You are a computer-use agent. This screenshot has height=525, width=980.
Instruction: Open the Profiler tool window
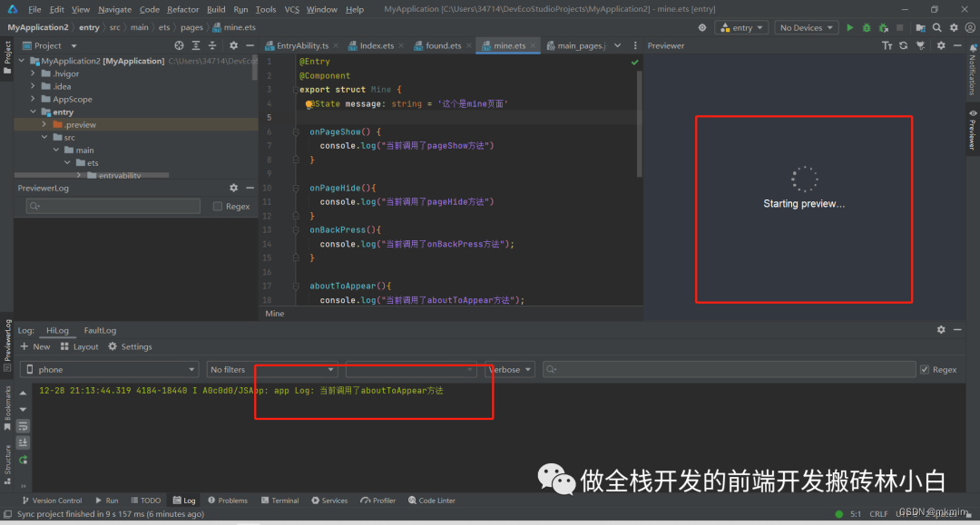(x=378, y=501)
